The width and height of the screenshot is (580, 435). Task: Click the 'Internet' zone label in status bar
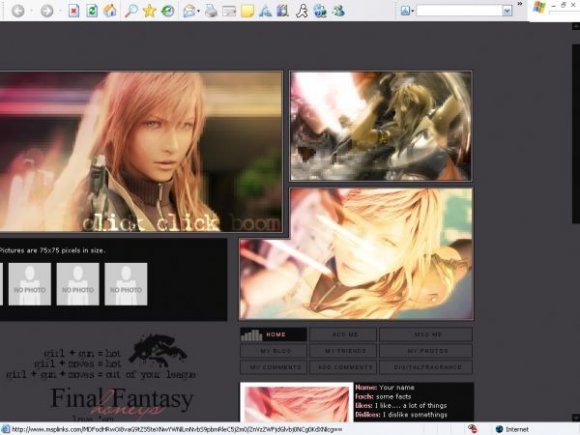pos(517,429)
